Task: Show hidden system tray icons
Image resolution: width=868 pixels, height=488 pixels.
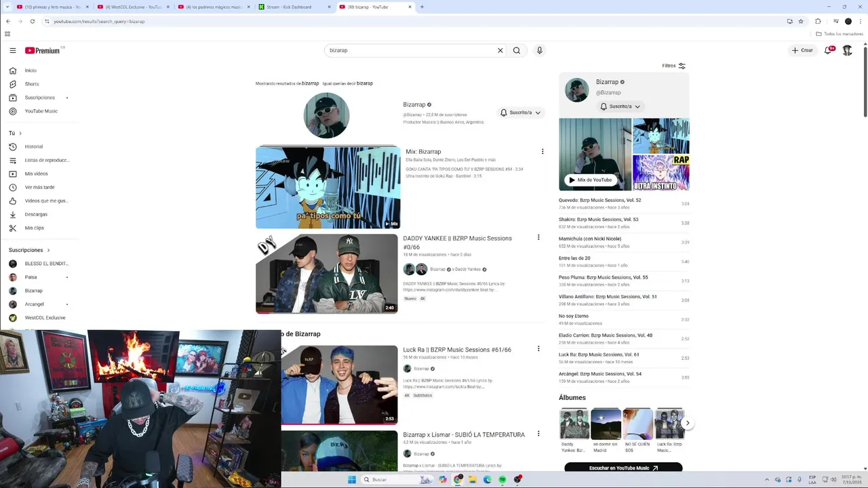Action: pos(767,479)
